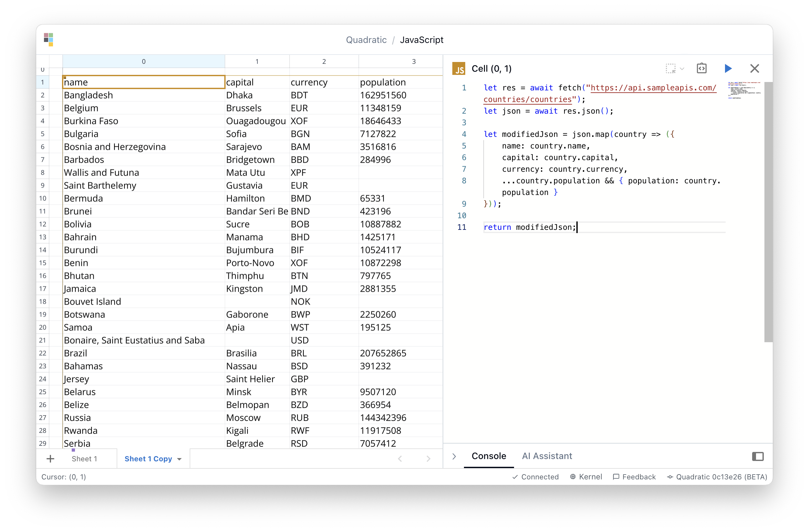Click the JavaScript file name title
Viewport: 809px width, 532px height.
[x=422, y=40]
